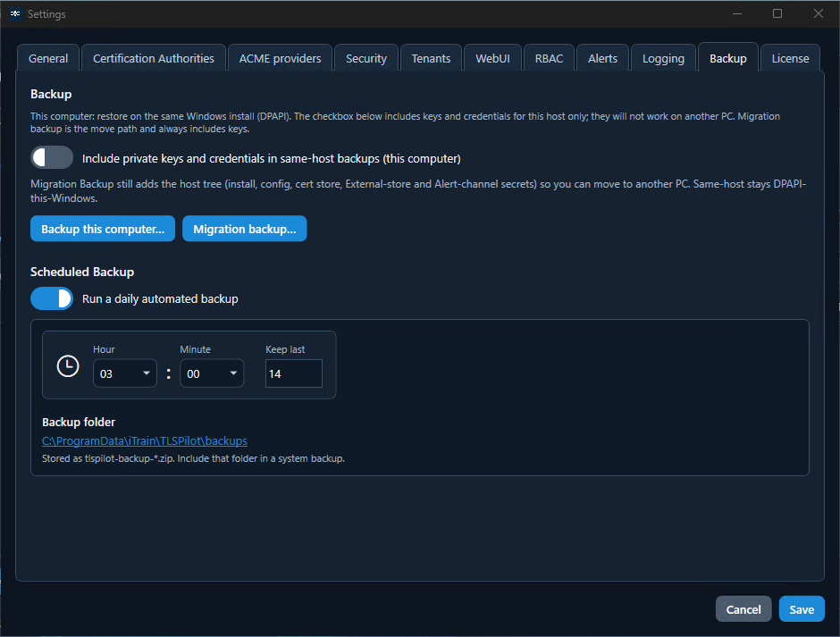Viewport: 840px width, 637px height.
Task: Click the 'Run a daily automated backup' label
Action: coord(160,299)
